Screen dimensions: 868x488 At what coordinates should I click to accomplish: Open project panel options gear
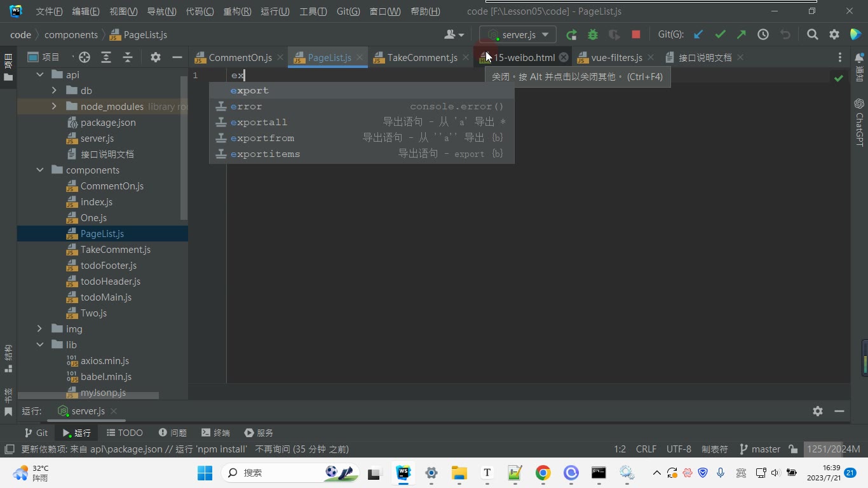click(156, 57)
